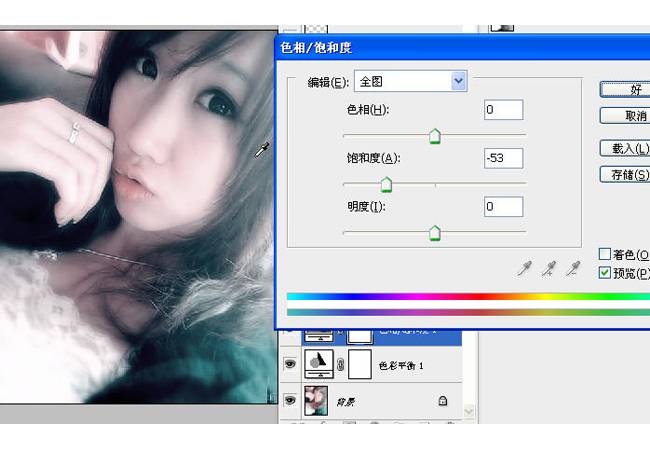Viewport: 650px width, 450px height.
Task: Hide the 背景 layer
Action: click(290, 400)
